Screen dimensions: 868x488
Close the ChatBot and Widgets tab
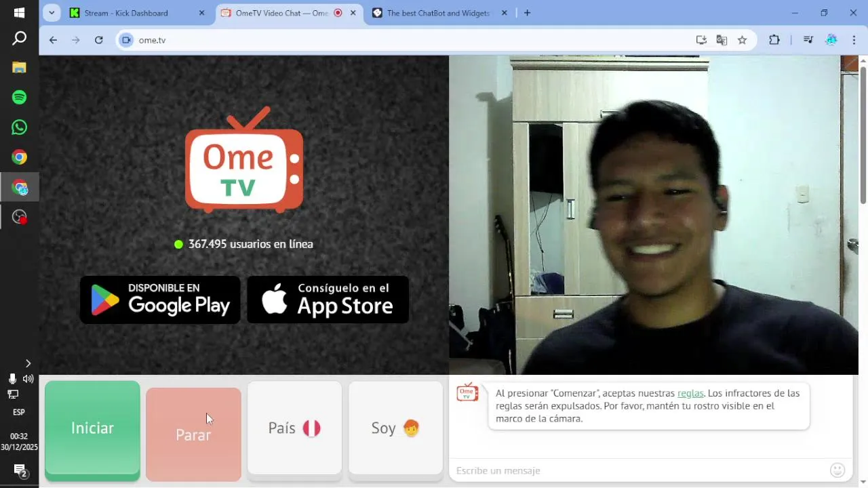click(504, 13)
